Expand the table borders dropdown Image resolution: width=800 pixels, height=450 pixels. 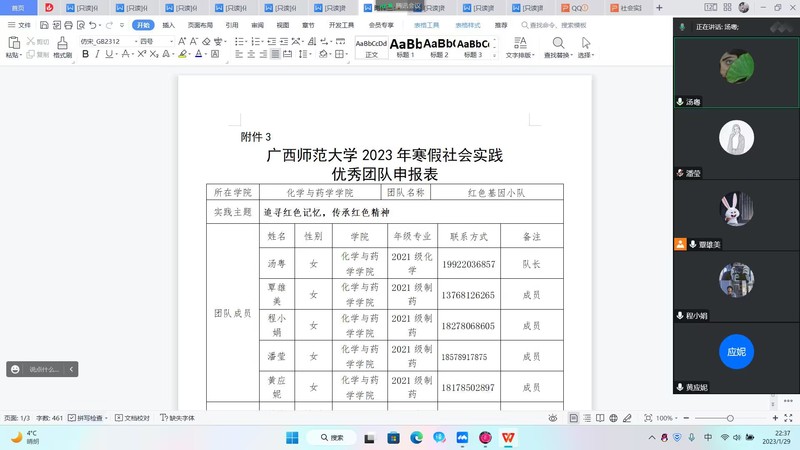345,54
